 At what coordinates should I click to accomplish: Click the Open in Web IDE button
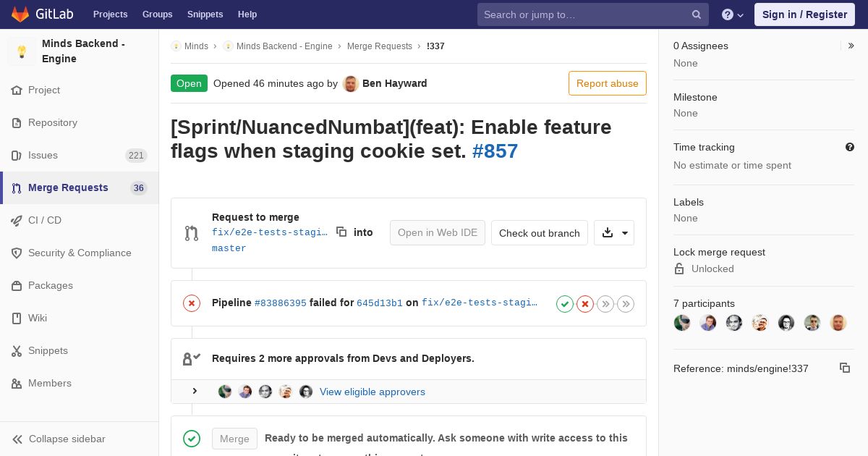pyautogui.click(x=438, y=232)
